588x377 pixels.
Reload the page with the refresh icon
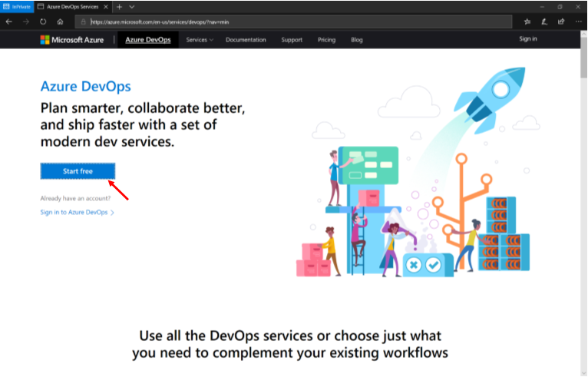[x=43, y=21]
